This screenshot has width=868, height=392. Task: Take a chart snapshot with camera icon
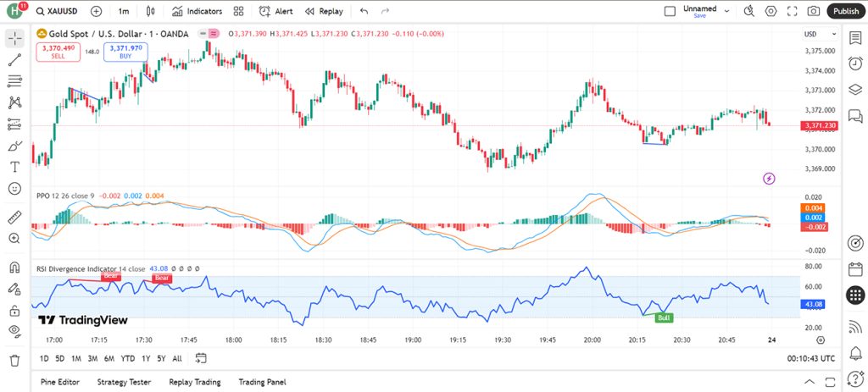[x=813, y=11]
